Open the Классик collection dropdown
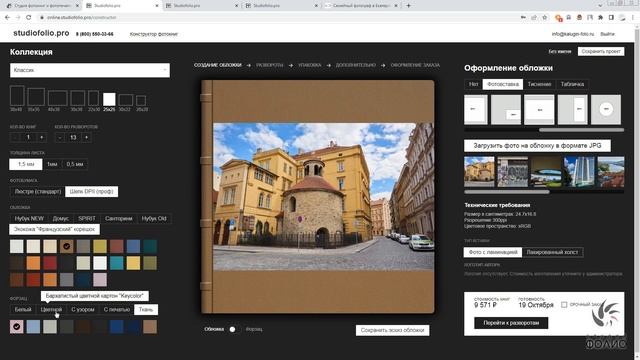Image resolution: width=640 pixels, height=360 pixels. (x=90, y=70)
